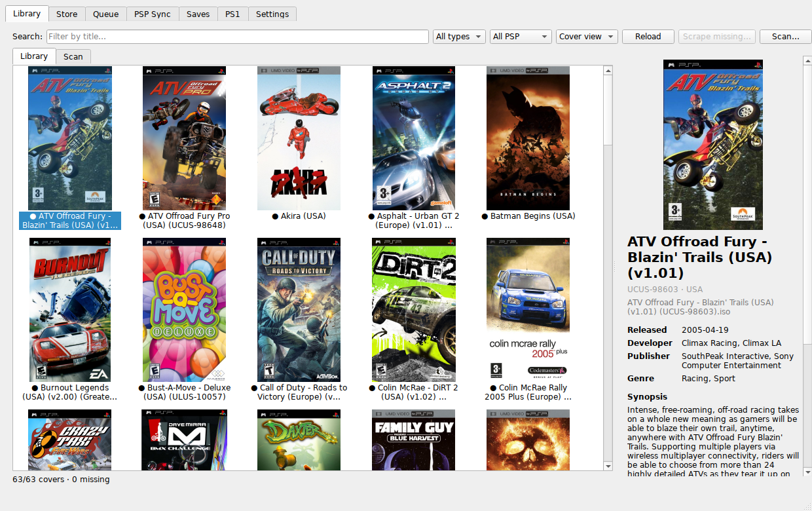812x511 pixels.
Task: Click the Released date 2005-04-19
Action: click(705, 330)
